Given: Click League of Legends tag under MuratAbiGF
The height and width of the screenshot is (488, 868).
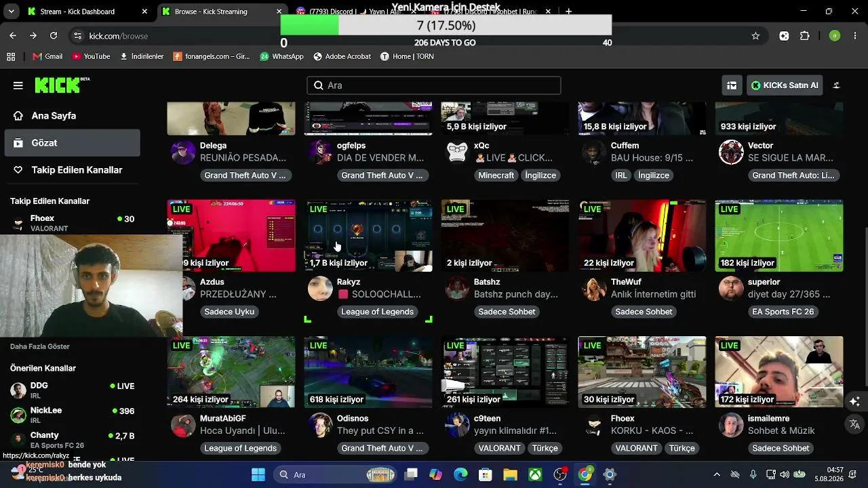Looking at the screenshot, I should 240,448.
